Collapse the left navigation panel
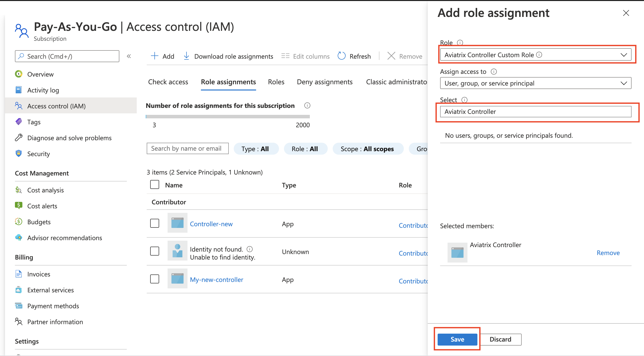 pyautogui.click(x=130, y=56)
